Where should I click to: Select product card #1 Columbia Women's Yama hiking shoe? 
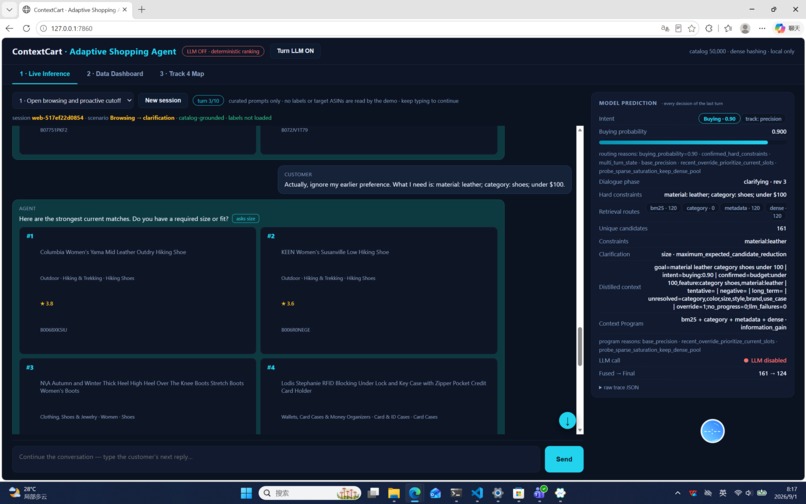(137, 291)
